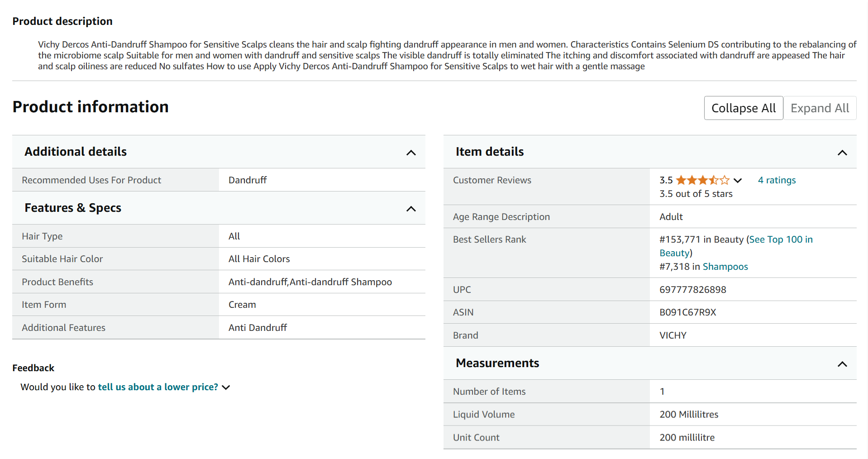Click the Item details heading text
This screenshot has width=868, height=459.
point(489,152)
